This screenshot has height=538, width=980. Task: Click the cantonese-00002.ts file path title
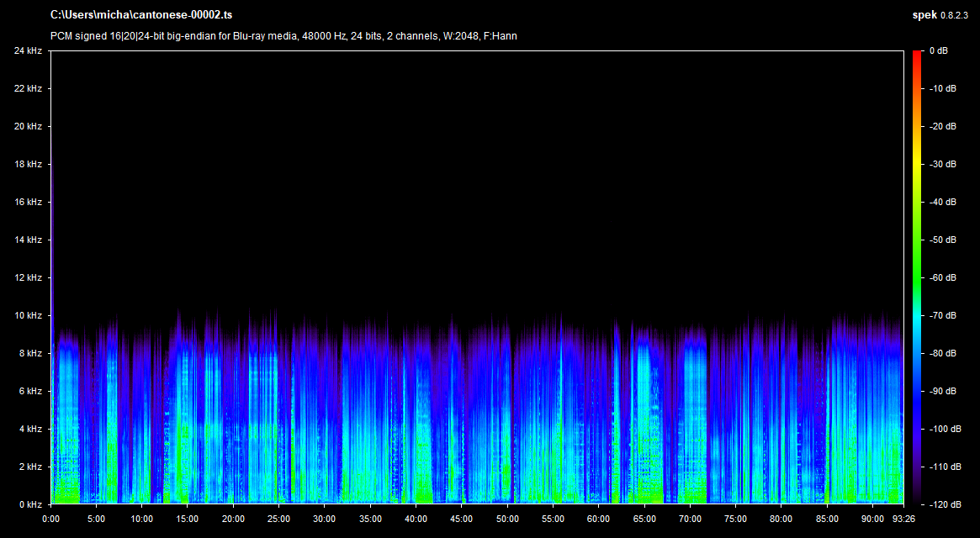coord(140,15)
